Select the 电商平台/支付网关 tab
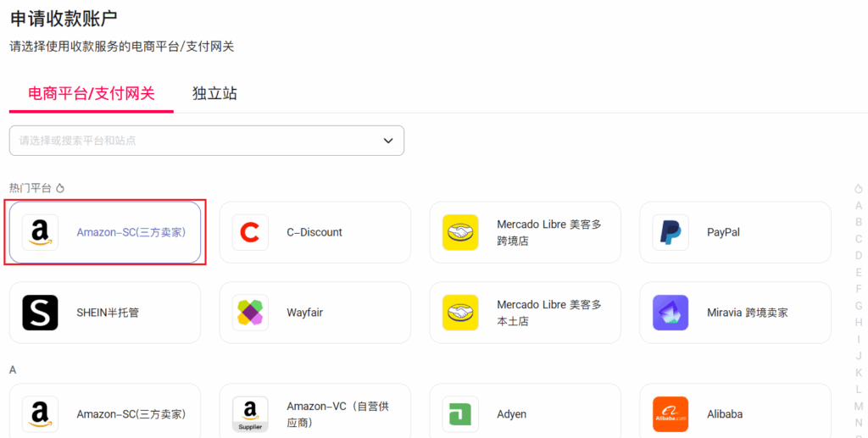Image resolution: width=868 pixels, height=438 pixels. coord(92,93)
